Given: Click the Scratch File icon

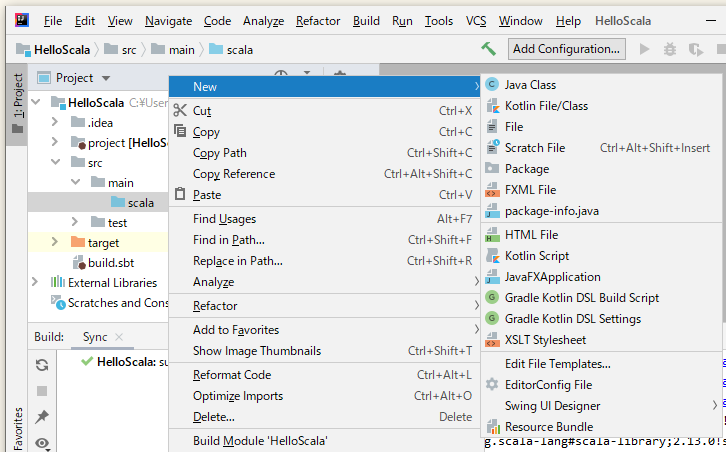Looking at the screenshot, I should pyautogui.click(x=493, y=147).
